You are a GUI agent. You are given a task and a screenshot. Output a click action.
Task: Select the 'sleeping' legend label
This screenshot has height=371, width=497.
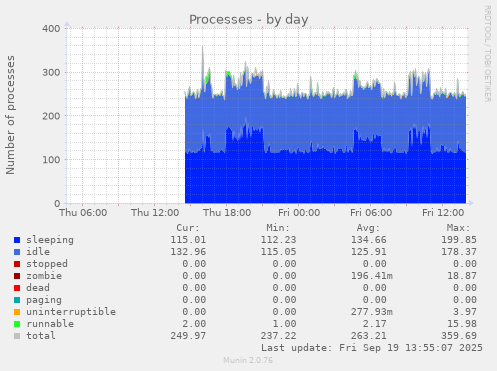50,240
